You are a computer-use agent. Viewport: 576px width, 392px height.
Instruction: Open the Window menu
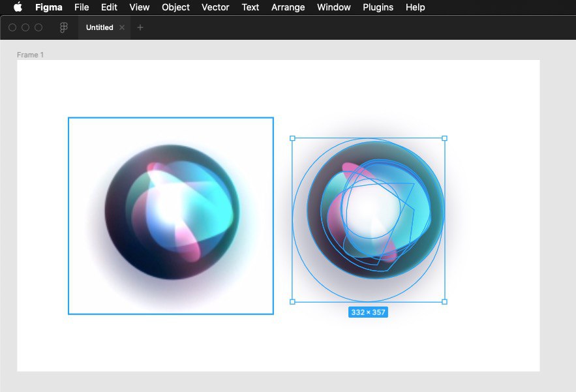point(333,7)
